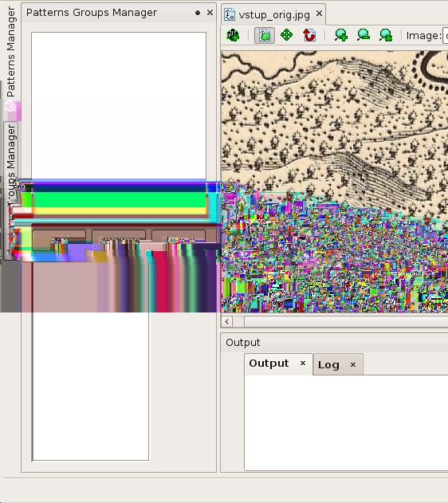This screenshot has height=503, width=448.
Task: Click the pink icon below Patterns Manager
Action: tap(11, 107)
